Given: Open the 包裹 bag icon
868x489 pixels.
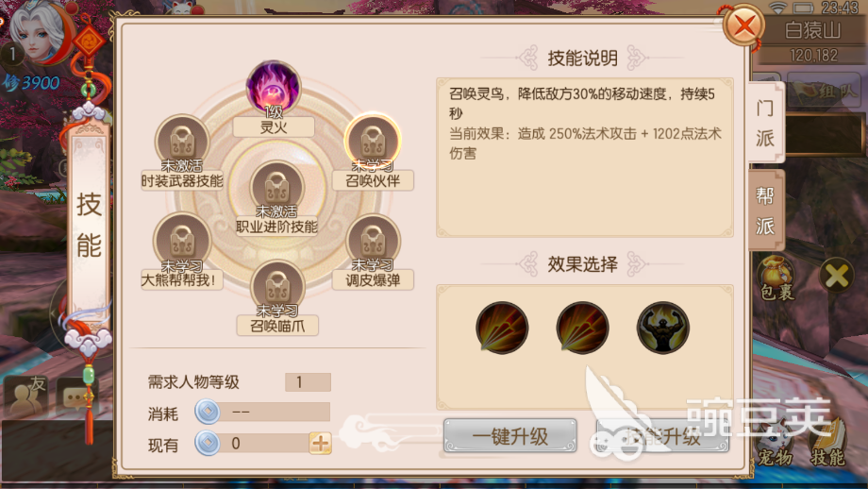Looking at the screenshot, I should (776, 278).
